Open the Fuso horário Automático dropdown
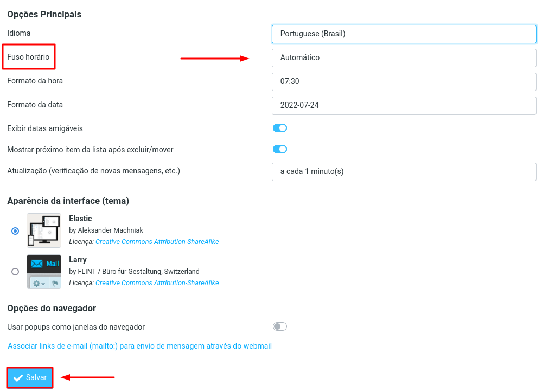 click(x=404, y=57)
